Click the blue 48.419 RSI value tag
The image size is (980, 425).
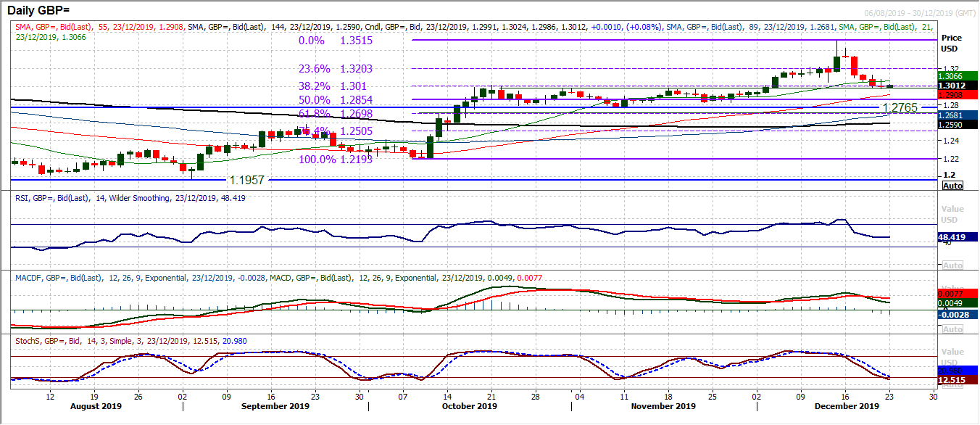[952, 235]
